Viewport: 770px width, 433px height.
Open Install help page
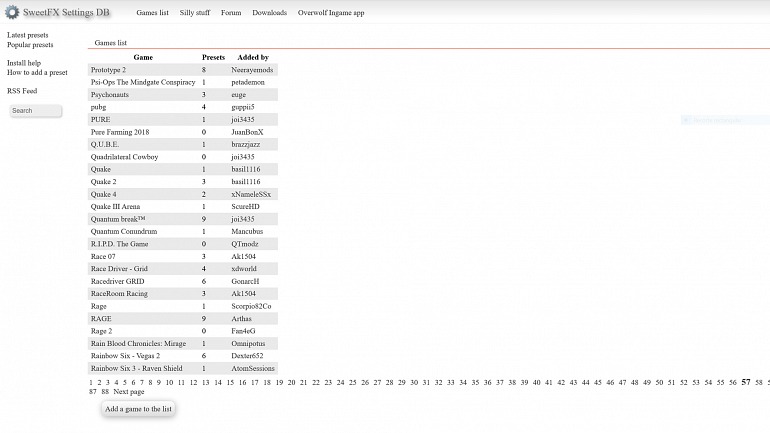(24, 63)
